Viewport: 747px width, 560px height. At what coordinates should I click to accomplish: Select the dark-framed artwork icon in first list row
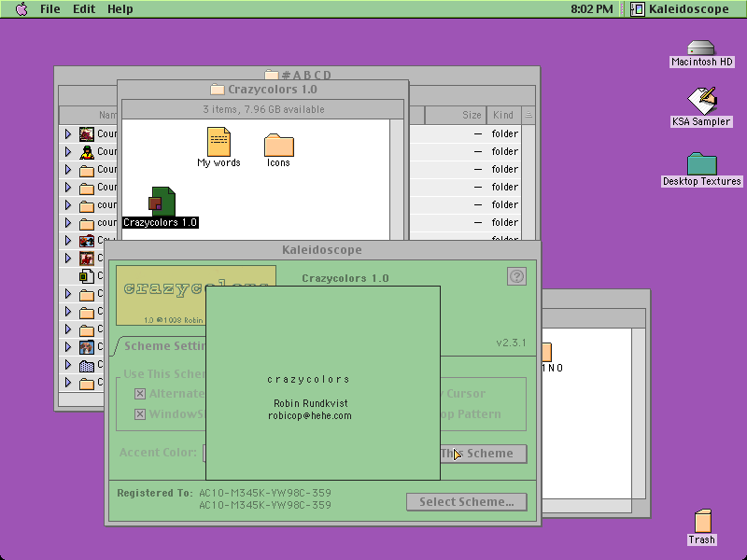pos(87,134)
